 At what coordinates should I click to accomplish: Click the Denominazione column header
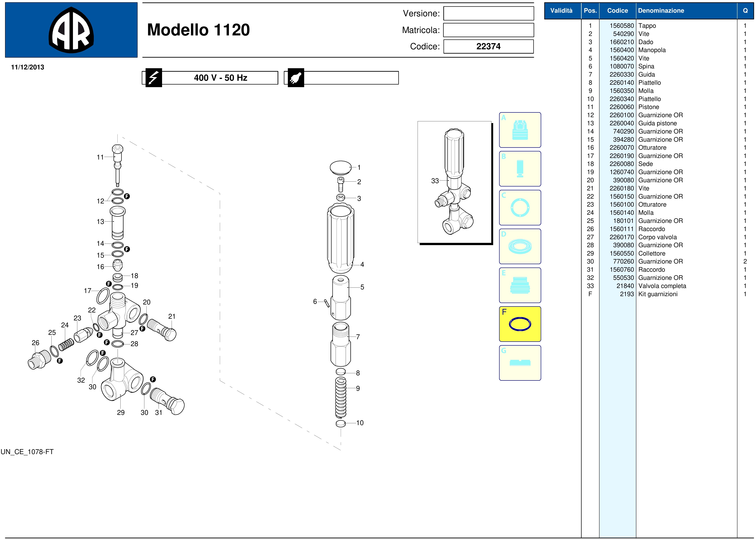[x=661, y=11]
